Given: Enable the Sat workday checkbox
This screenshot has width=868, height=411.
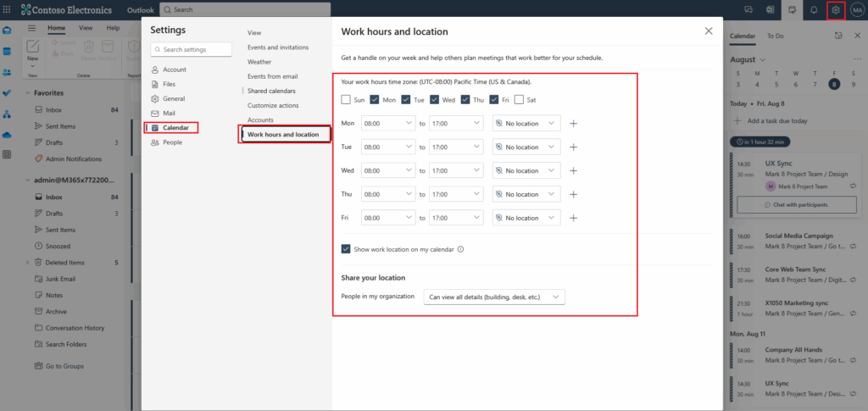Looking at the screenshot, I should (519, 100).
